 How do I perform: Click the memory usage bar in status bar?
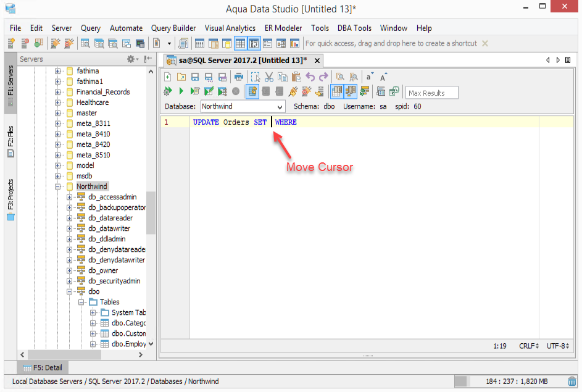pos(510,382)
